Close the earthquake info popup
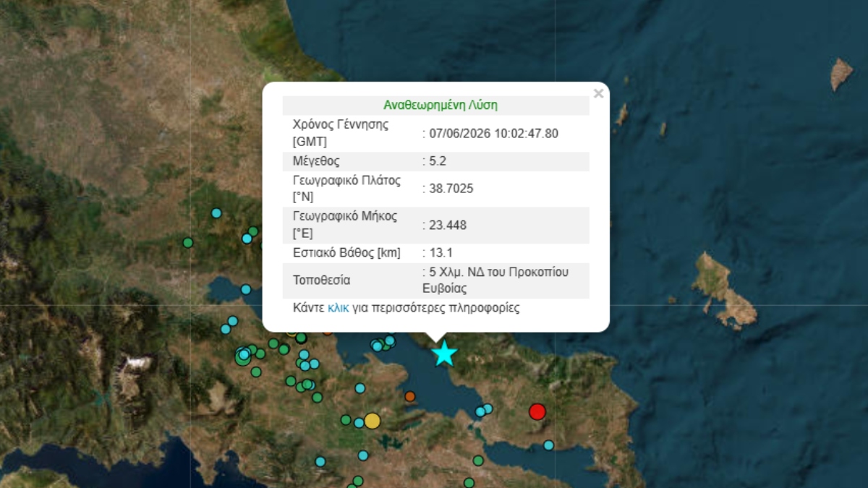Screen dimensions: 868x488 [598, 93]
